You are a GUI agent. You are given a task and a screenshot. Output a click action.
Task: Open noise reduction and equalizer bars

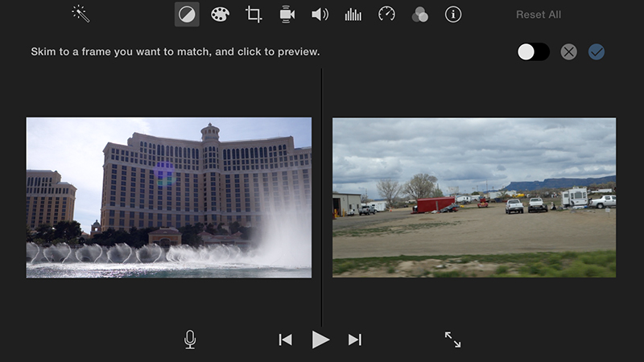pyautogui.click(x=353, y=14)
